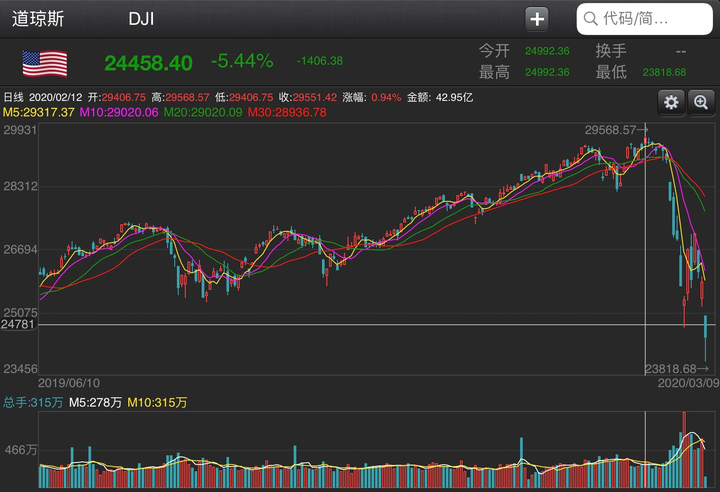Tap the US flag icon
This screenshot has width=720, height=492.
coord(45,63)
